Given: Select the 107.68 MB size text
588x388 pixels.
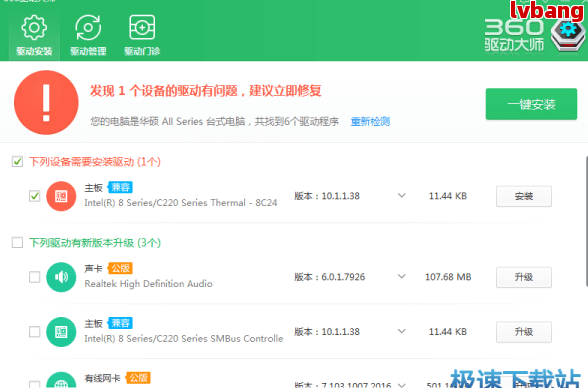Looking at the screenshot, I should click(448, 277).
